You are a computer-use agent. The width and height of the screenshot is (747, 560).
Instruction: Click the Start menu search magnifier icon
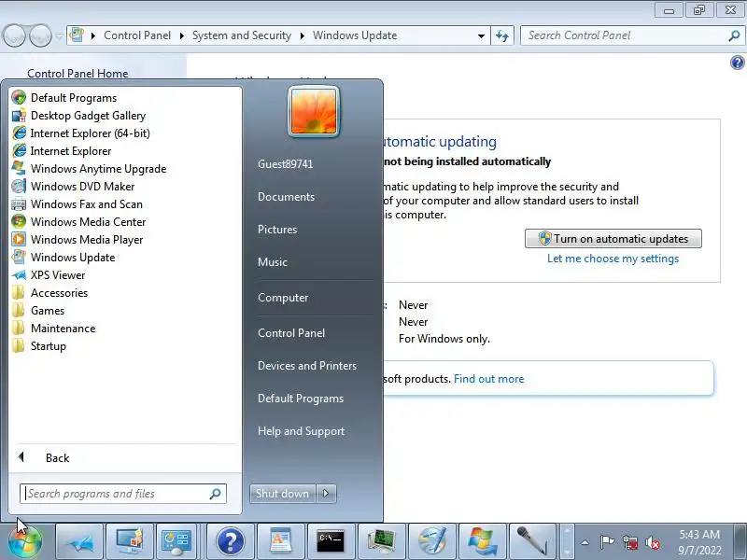tap(216, 494)
